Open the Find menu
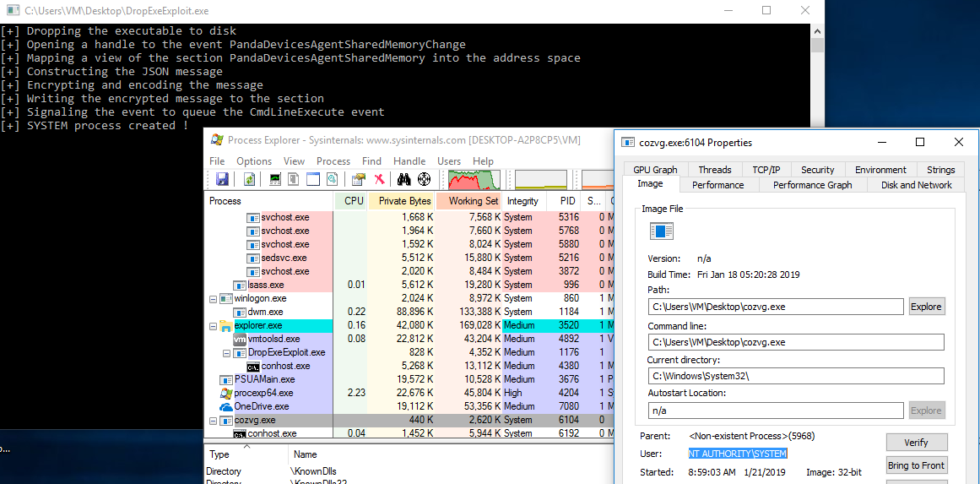The width and height of the screenshot is (980, 484). 371,160
